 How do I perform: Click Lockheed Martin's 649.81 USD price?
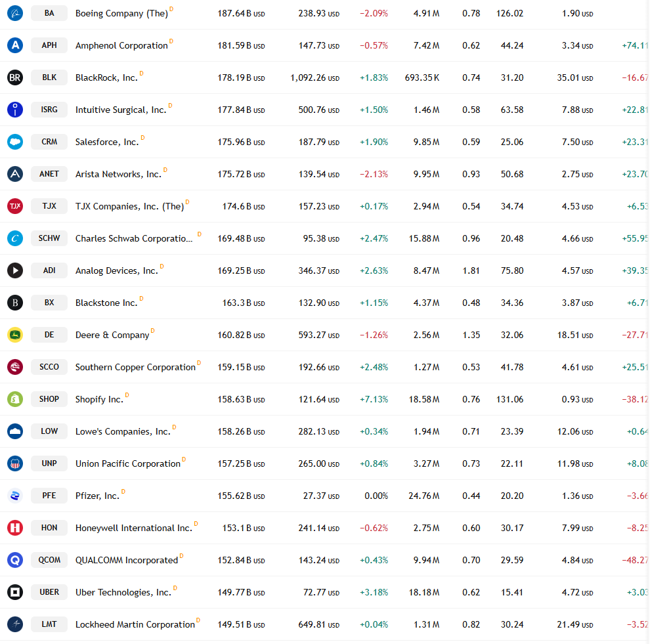point(319,624)
